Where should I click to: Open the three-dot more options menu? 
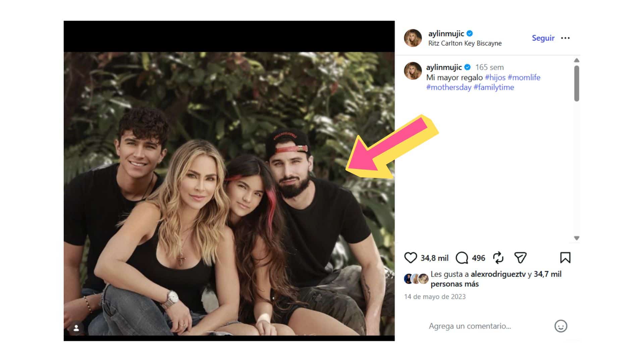(565, 38)
